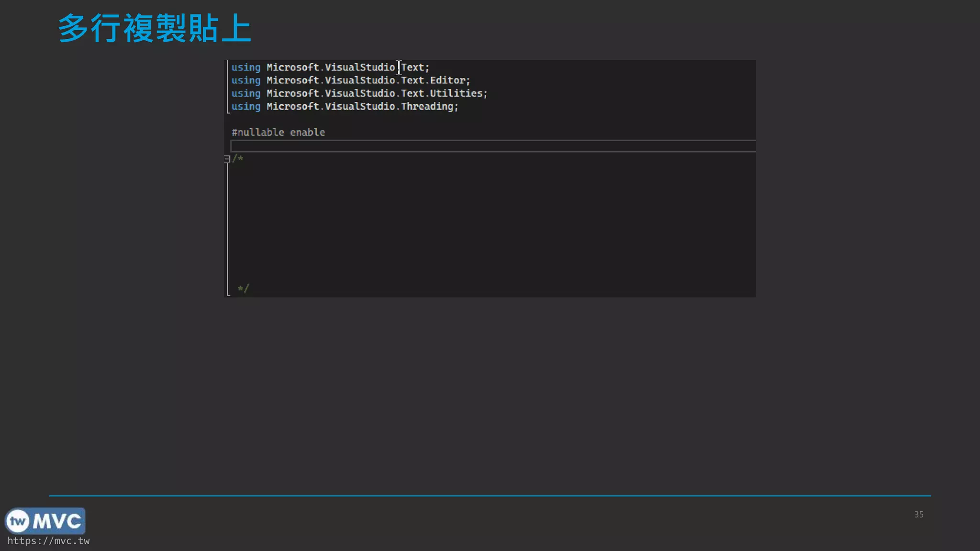This screenshot has width=980, height=551.
Task: Click the outlining bracket left of the using lines
Action: [x=227, y=86]
